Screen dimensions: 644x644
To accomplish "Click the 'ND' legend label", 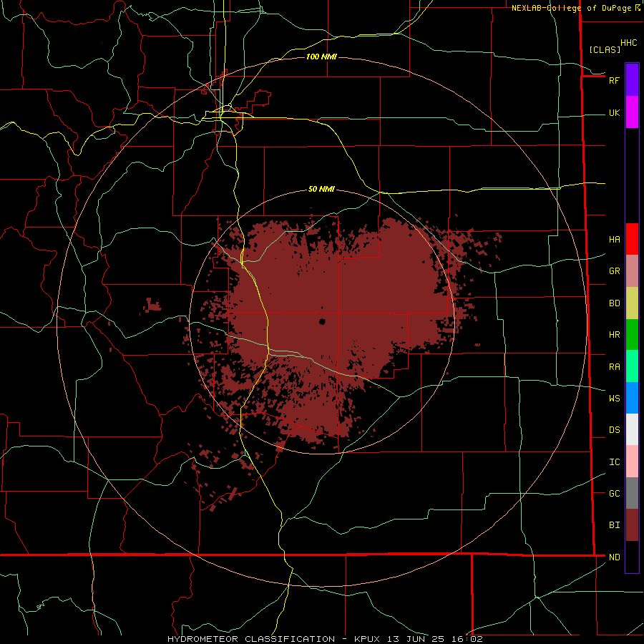I will (x=614, y=557).
